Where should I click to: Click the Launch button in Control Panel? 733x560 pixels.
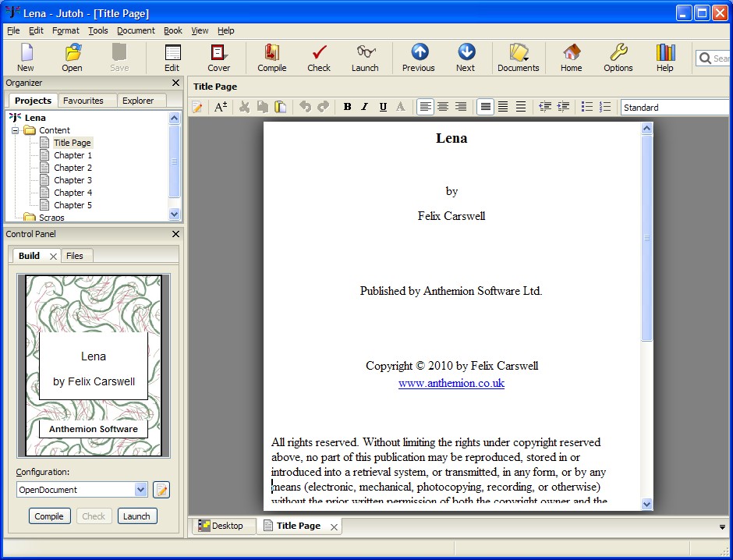tap(136, 516)
